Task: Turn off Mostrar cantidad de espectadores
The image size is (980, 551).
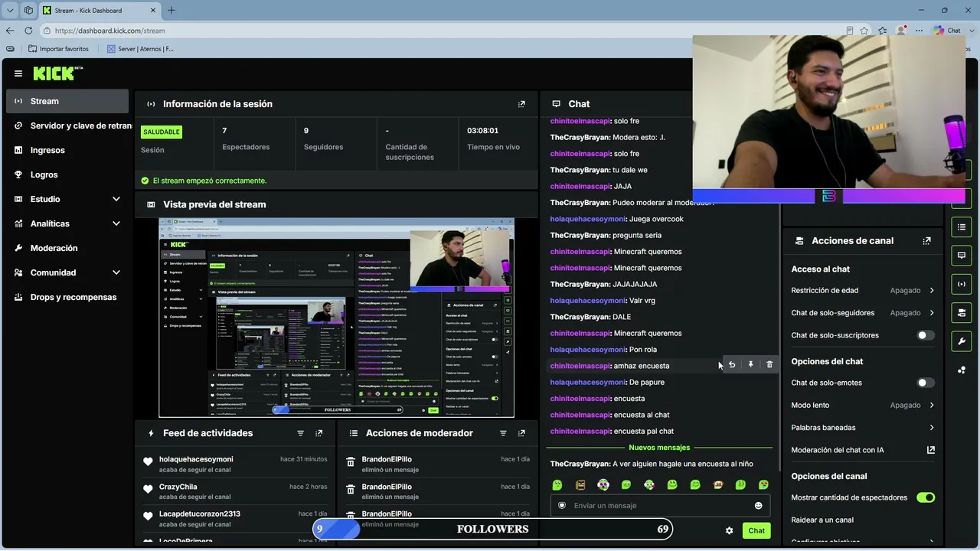Action: (x=926, y=497)
